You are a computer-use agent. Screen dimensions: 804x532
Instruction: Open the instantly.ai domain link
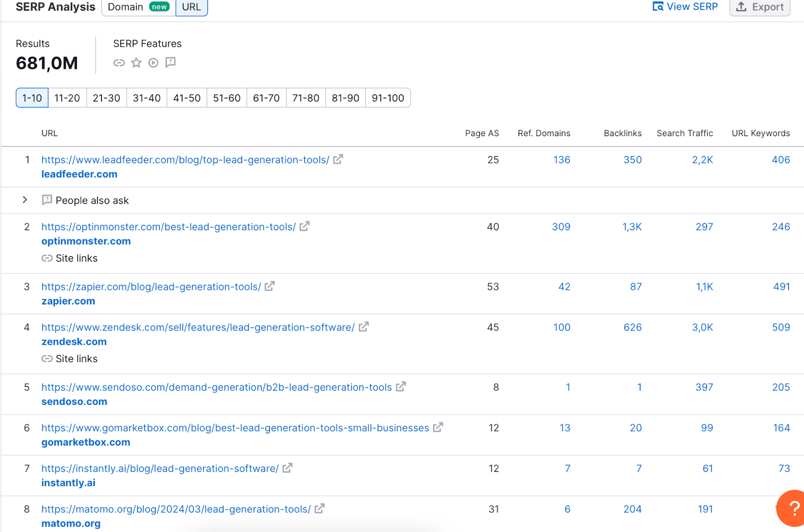click(x=68, y=483)
